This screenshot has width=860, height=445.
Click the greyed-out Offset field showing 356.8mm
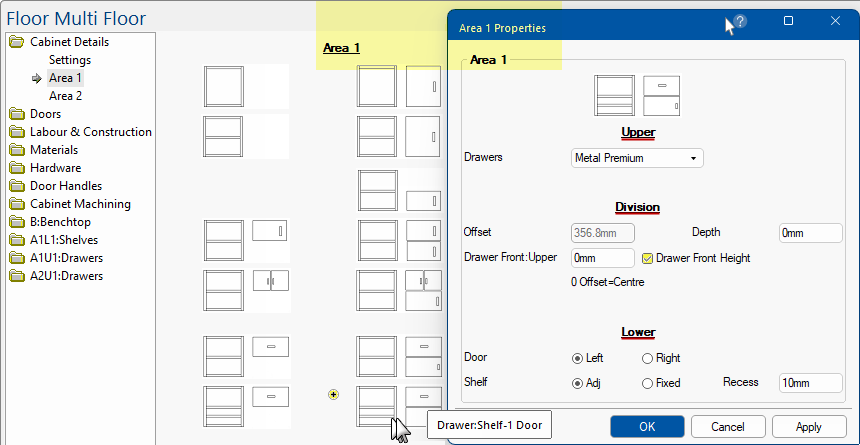coord(603,233)
